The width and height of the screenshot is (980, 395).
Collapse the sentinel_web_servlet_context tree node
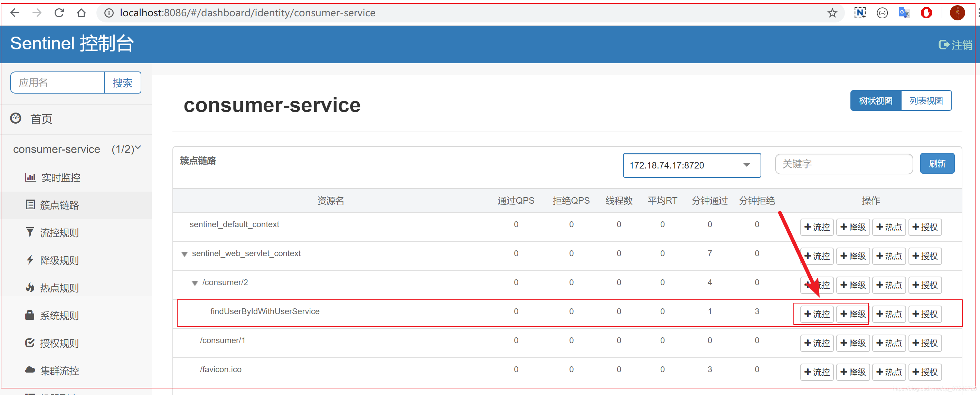pos(185,254)
